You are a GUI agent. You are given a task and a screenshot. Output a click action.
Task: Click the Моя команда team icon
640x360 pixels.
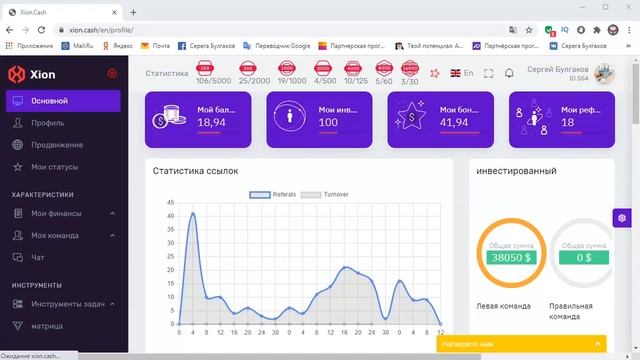click(18, 236)
